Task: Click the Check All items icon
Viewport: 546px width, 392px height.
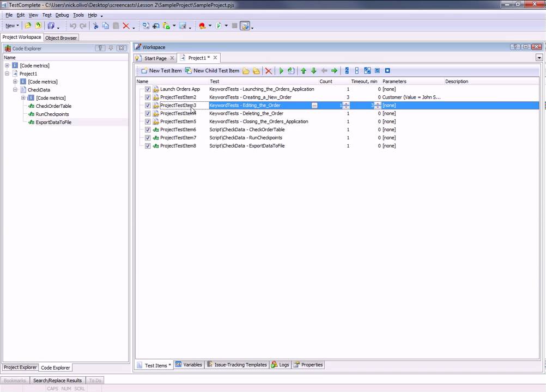Action: click(x=347, y=71)
